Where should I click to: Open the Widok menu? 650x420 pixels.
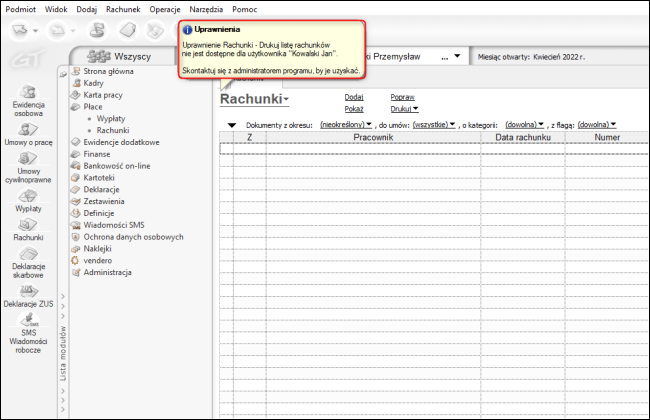pos(56,9)
